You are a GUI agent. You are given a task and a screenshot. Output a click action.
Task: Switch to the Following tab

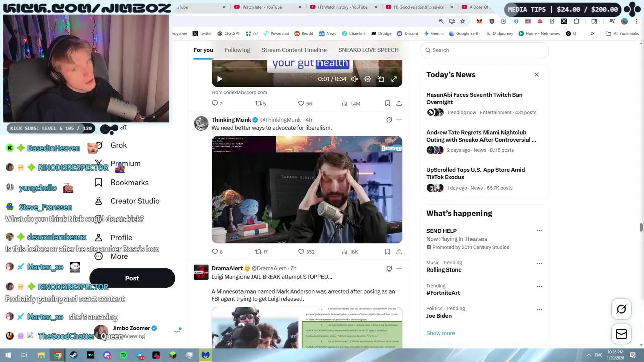pos(237,50)
